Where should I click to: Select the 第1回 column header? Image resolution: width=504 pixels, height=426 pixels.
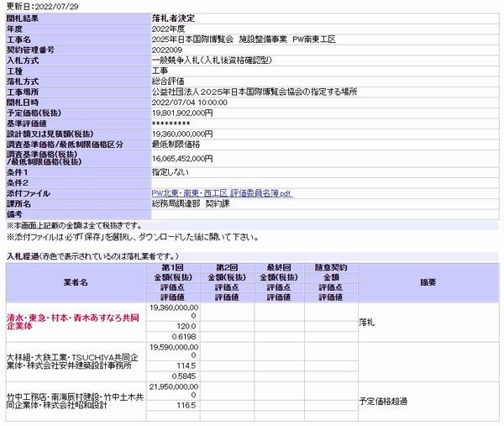[172, 267]
